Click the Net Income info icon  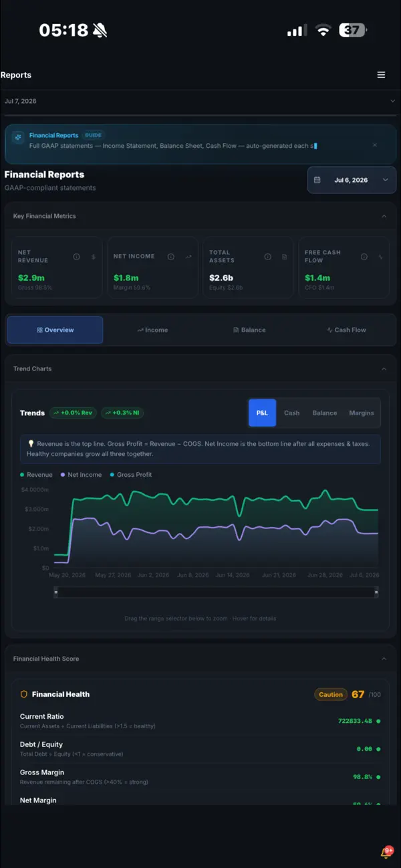pyautogui.click(x=171, y=257)
